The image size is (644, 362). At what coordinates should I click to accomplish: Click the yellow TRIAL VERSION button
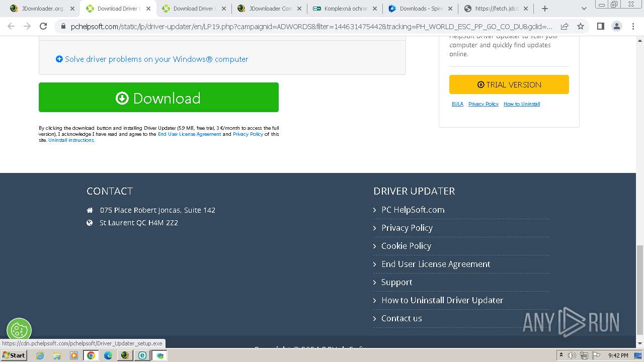click(509, 84)
